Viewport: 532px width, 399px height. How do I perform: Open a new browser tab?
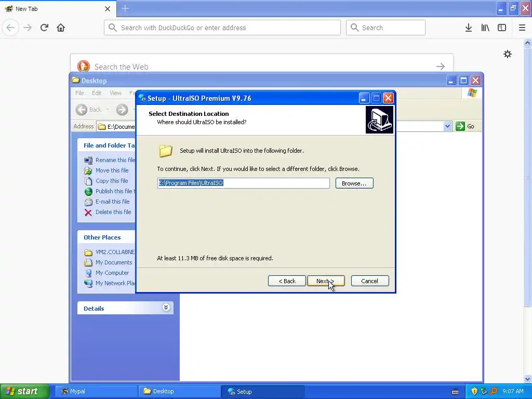click(x=125, y=8)
